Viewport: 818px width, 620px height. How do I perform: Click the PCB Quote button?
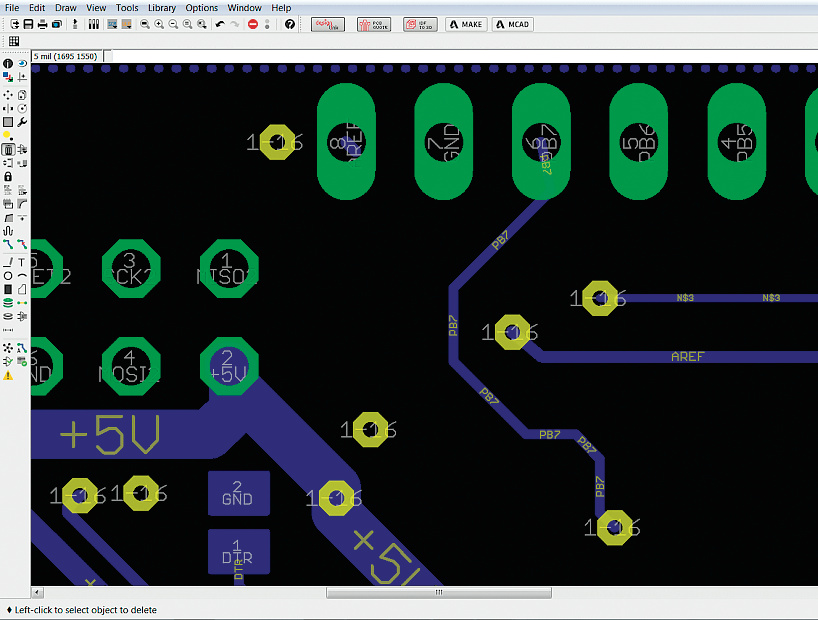coord(373,24)
